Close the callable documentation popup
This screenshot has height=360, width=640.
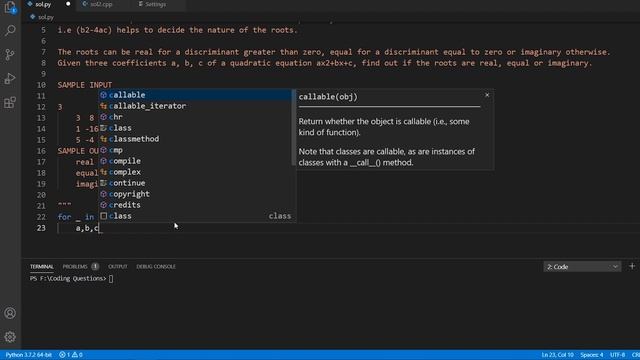[x=487, y=95]
